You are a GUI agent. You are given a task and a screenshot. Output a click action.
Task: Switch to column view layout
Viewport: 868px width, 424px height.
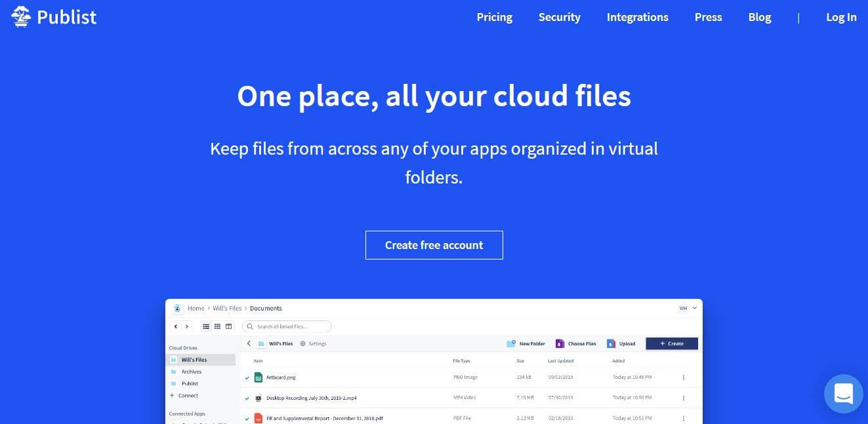tap(228, 326)
